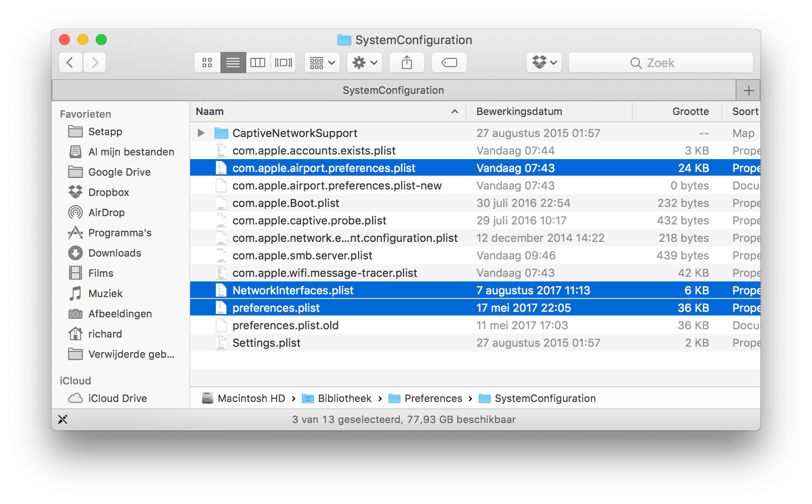Image resolution: width=812 pixels, height=504 pixels.
Task: Select the preferences.plist file
Action: click(x=475, y=308)
